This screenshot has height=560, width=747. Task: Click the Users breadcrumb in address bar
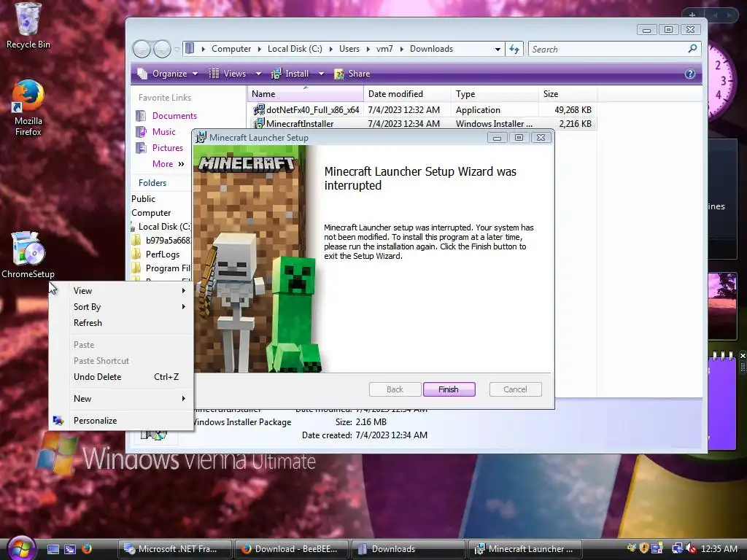point(349,49)
